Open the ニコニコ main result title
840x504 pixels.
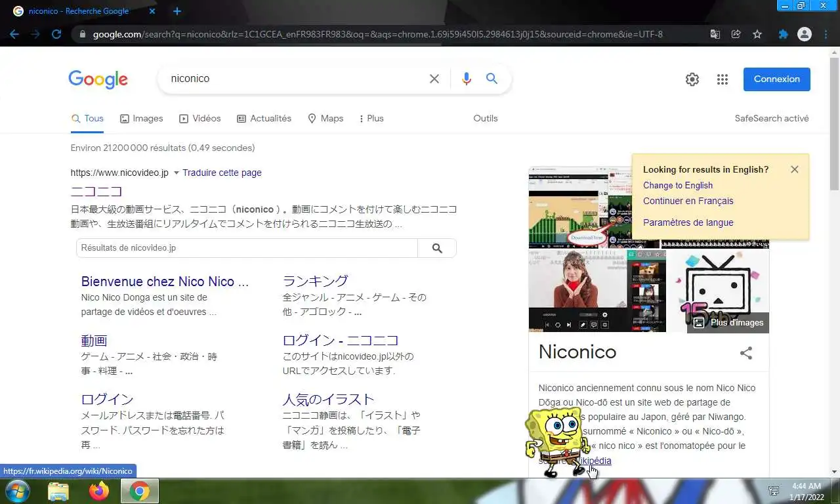click(96, 192)
